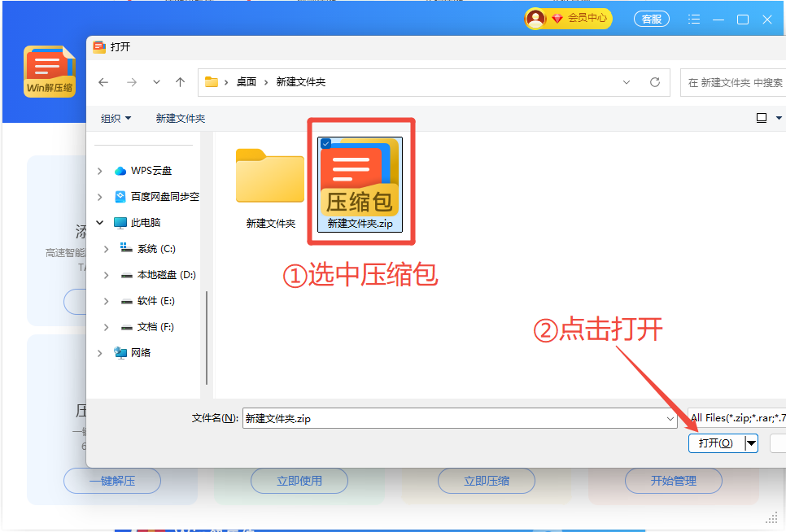The height and width of the screenshot is (532, 786).
Task: Click the back navigation arrow
Action: point(103,82)
